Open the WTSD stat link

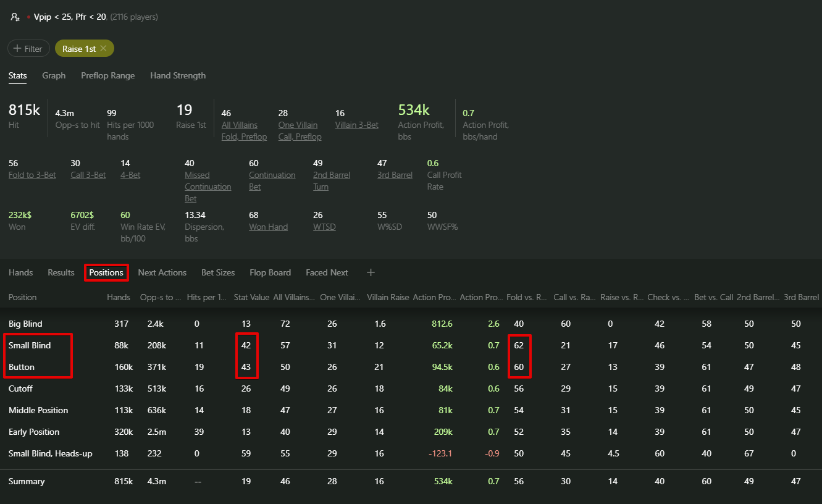(x=324, y=227)
